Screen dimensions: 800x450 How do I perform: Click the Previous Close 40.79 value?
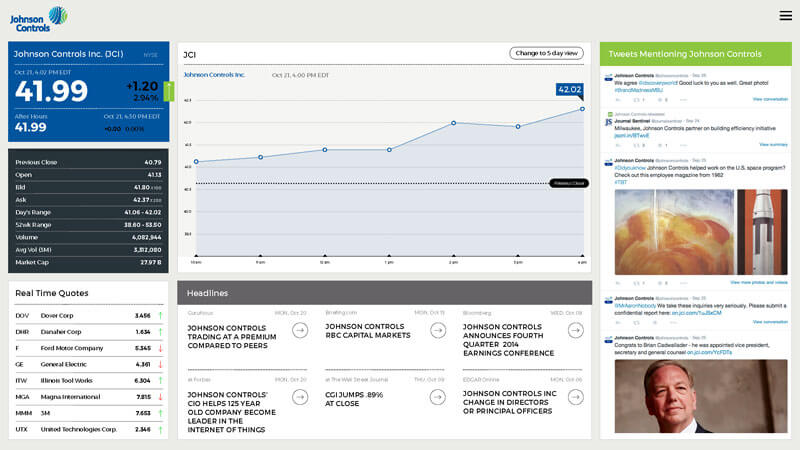coord(153,162)
